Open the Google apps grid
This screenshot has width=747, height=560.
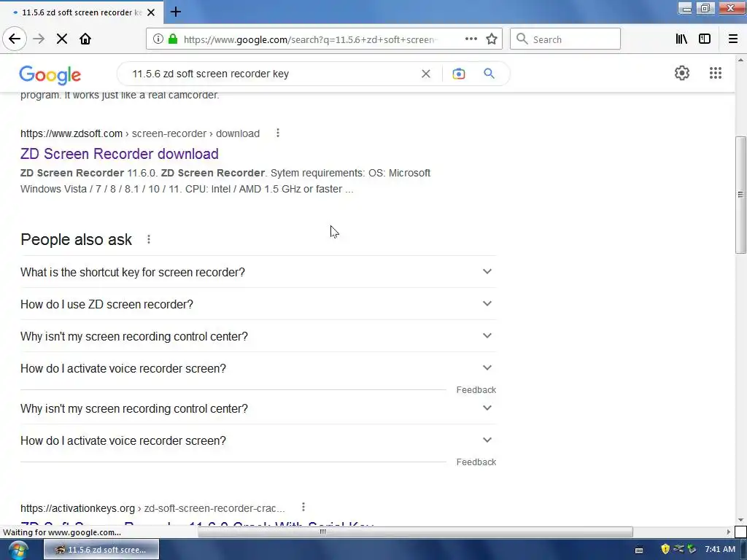pyautogui.click(x=715, y=73)
